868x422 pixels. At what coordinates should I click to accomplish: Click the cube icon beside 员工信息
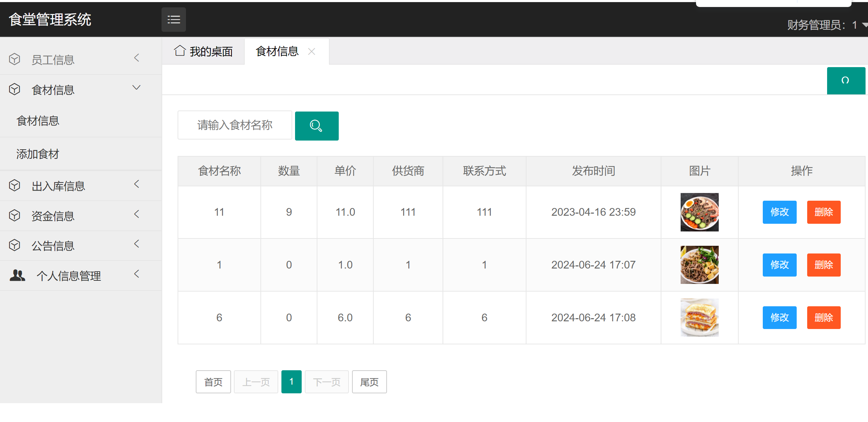tap(15, 59)
